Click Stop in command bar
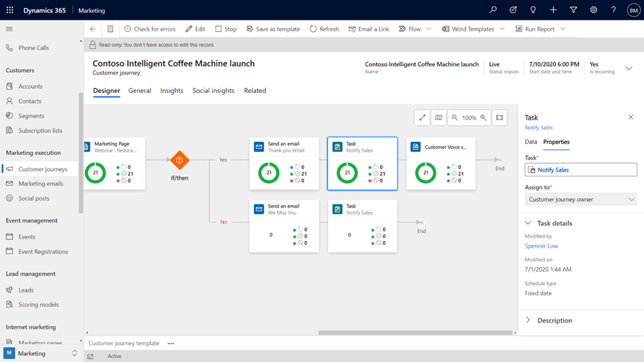This screenshot has width=644, height=362. pos(226,29)
